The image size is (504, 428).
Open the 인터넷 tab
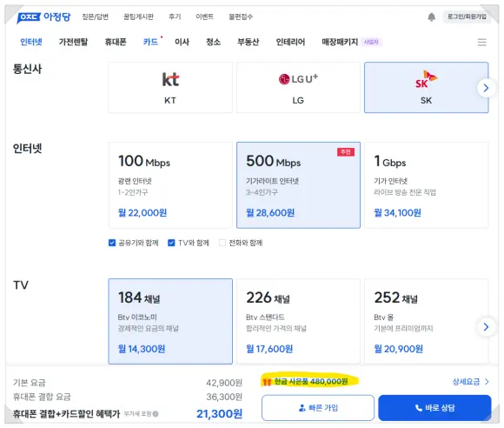pos(31,42)
